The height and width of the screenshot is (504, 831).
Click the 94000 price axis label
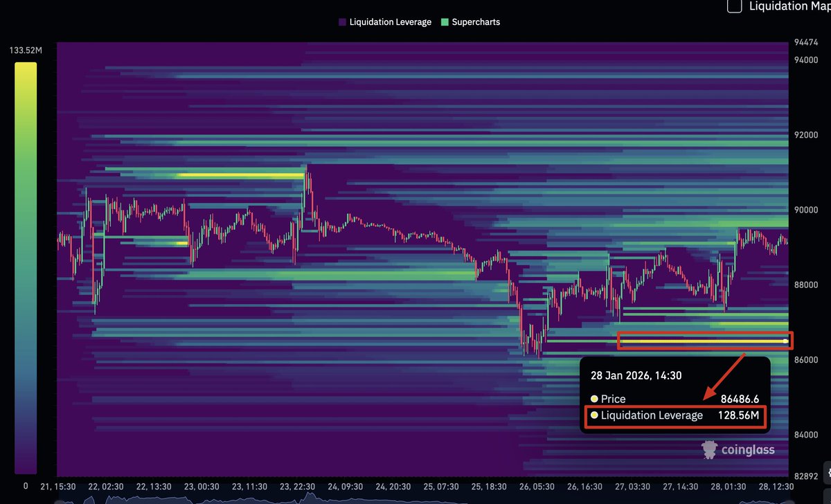tap(805, 60)
